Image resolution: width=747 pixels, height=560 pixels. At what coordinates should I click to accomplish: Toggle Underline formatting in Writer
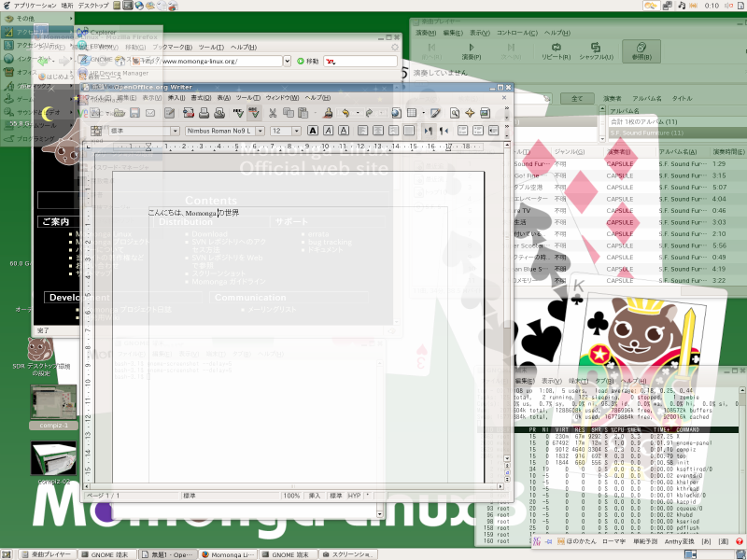coord(344,131)
